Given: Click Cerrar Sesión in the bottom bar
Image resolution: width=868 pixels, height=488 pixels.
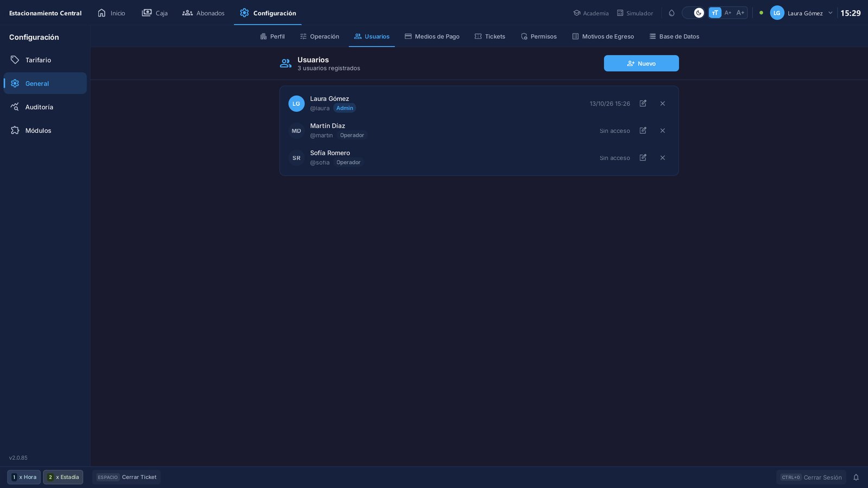Looking at the screenshot, I should [811, 477].
